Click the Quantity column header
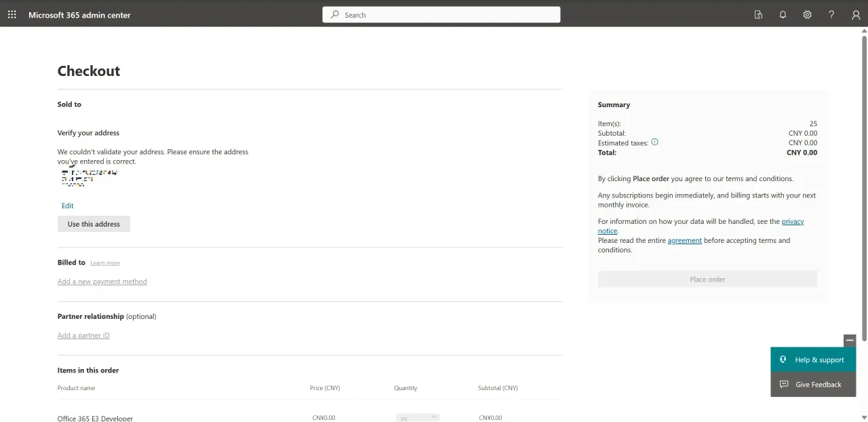This screenshot has width=868, height=422. [406, 388]
